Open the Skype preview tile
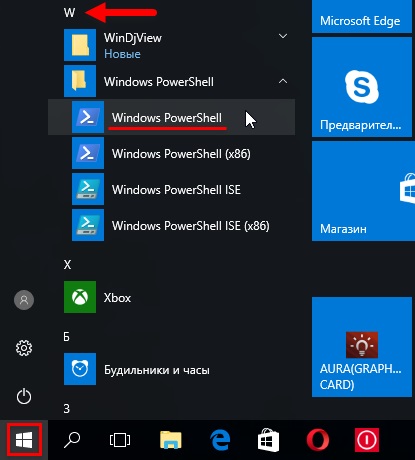This screenshot has height=460, width=415. click(x=362, y=87)
